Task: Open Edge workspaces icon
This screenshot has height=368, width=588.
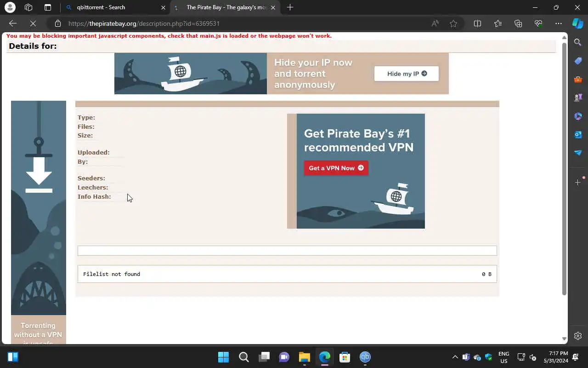Action: pos(28,7)
